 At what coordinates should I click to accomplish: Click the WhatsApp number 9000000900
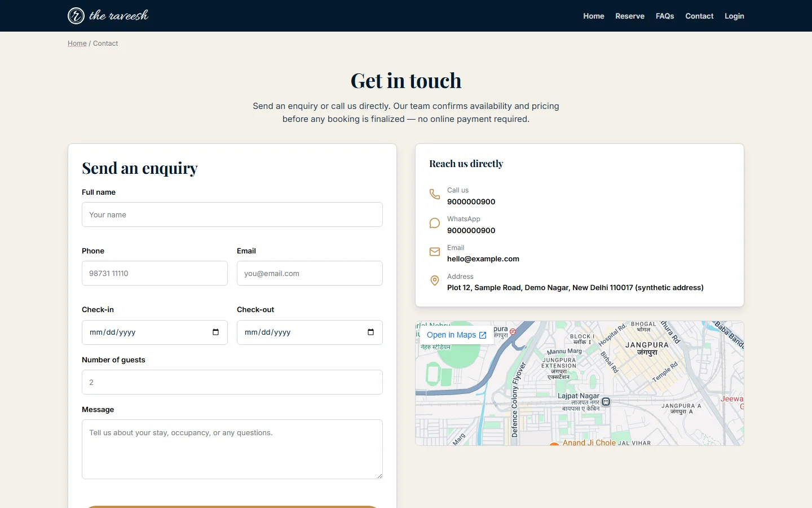[471, 230]
